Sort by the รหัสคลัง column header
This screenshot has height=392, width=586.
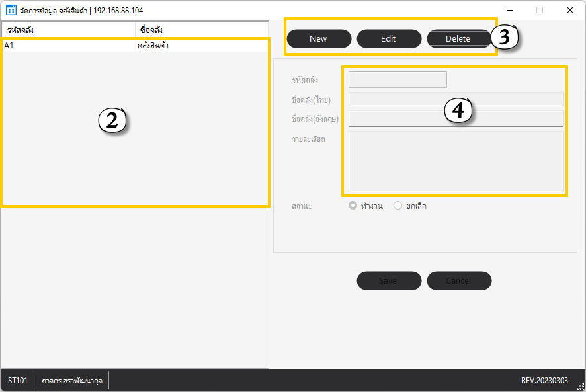pyautogui.click(x=68, y=30)
